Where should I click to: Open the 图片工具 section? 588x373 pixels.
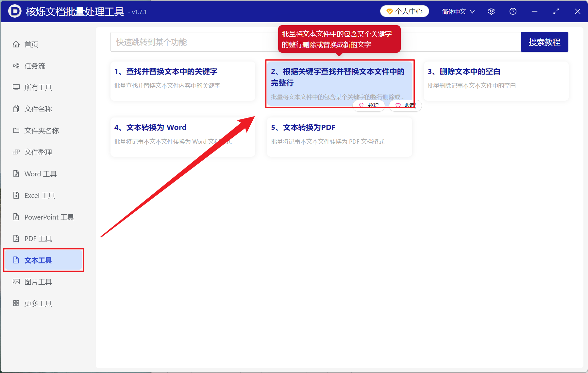tap(38, 282)
